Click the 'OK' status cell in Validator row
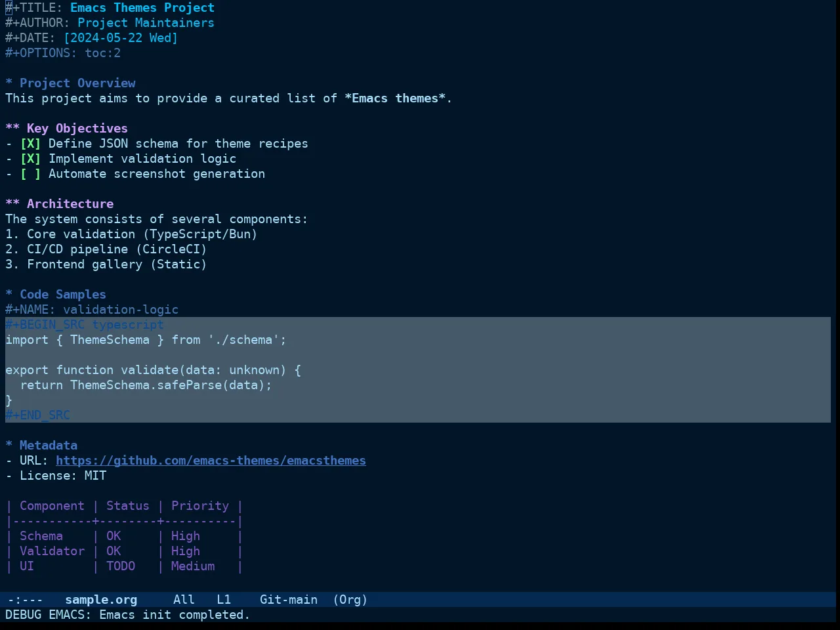 click(x=114, y=551)
